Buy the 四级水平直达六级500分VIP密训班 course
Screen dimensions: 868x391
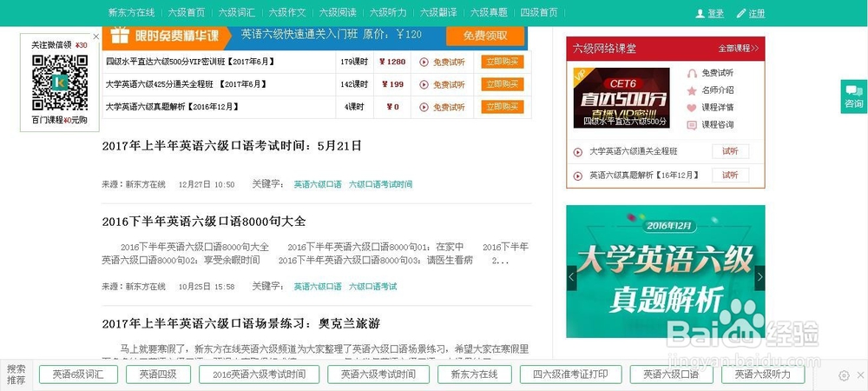click(x=502, y=62)
